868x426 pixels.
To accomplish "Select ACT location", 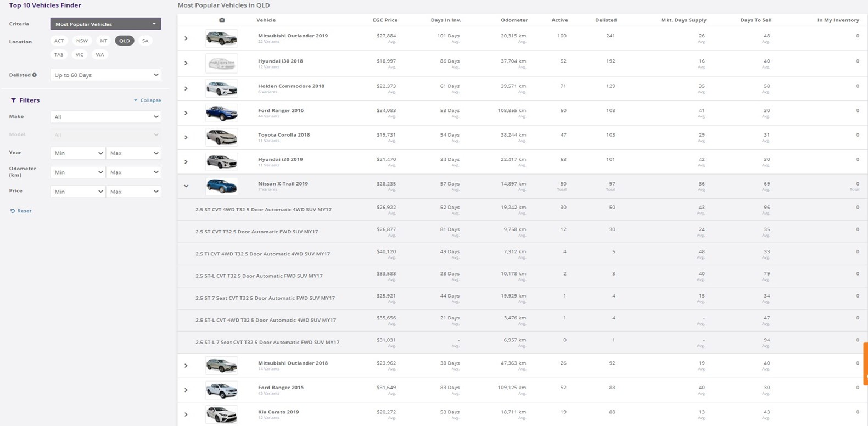I will coord(59,41).
